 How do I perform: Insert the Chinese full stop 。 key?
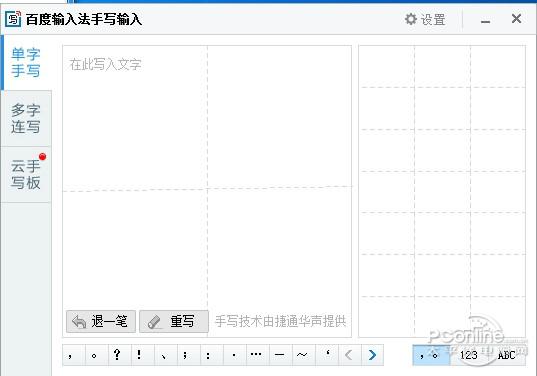pyautogui.click(x=97, y=355)
